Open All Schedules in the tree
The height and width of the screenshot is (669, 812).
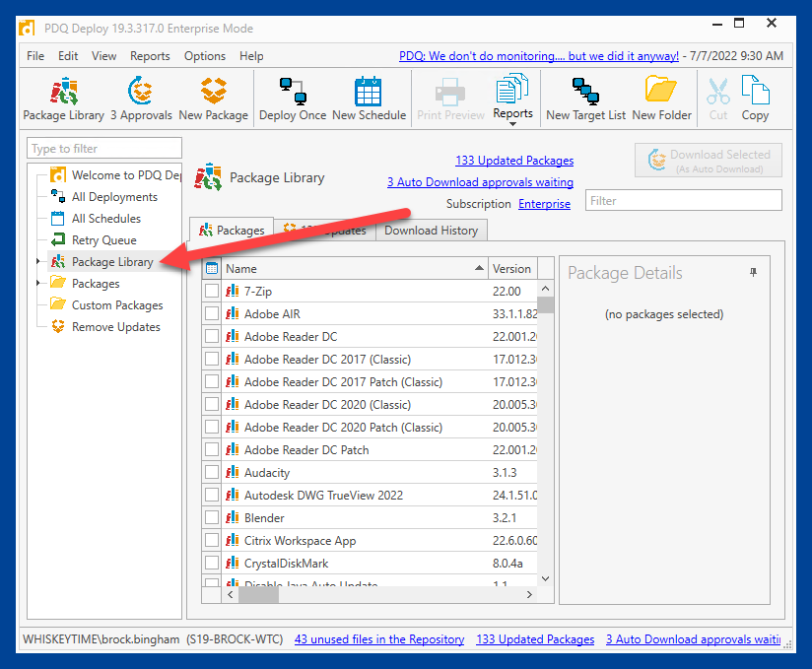pyautogui.click(x=96, y=219)
